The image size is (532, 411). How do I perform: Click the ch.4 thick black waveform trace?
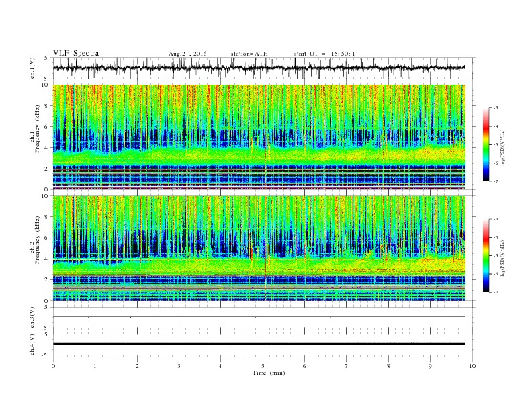(x=259, y=344)
